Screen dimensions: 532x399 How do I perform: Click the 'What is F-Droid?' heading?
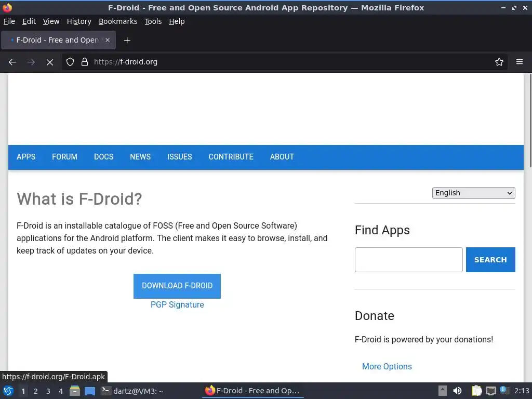point(79,199)
